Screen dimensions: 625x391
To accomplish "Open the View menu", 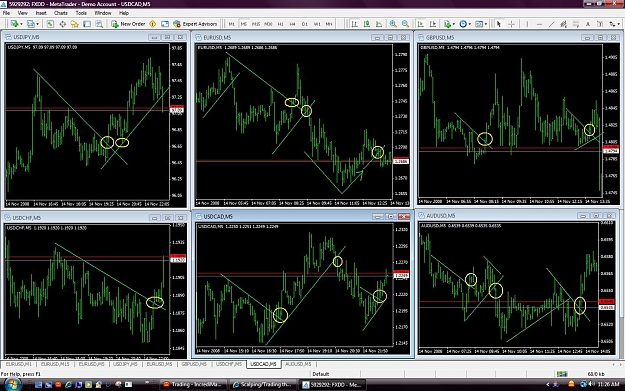I will [x=22, y=13].
